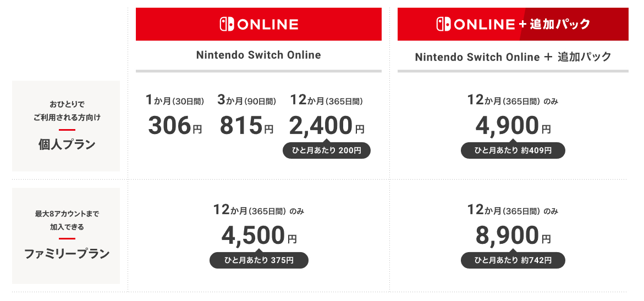Click the ひと月あたり 約742円 badge
This screenshot has width=644, height=301.
pyautogui.click(x=513, y=260)
